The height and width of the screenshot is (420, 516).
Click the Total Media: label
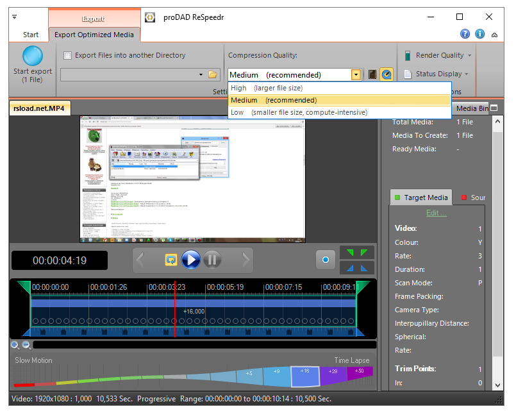pyautogui.click(x=413, y=122)
